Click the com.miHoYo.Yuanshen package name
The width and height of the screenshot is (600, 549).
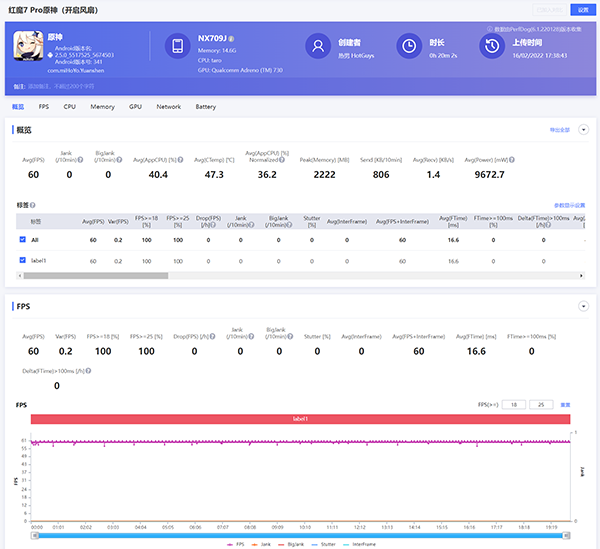[76, 70]
